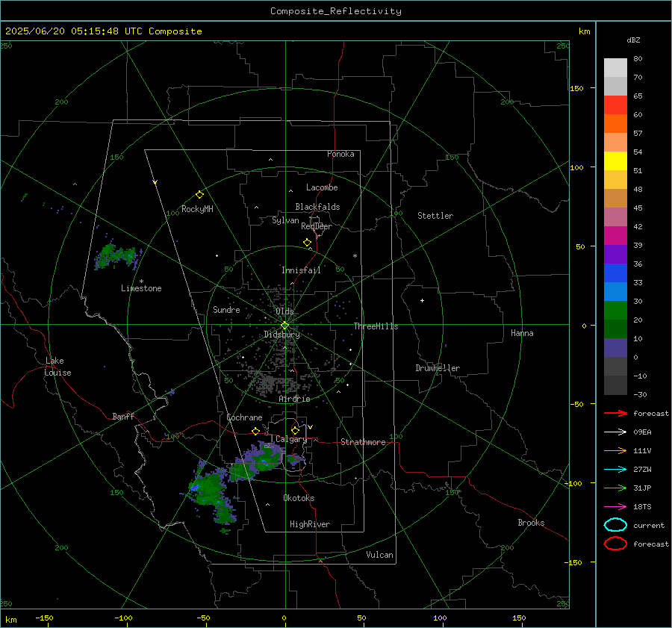
Task: Select the blue 36–33 dBZ color swatch
Action: click(615, 273)
